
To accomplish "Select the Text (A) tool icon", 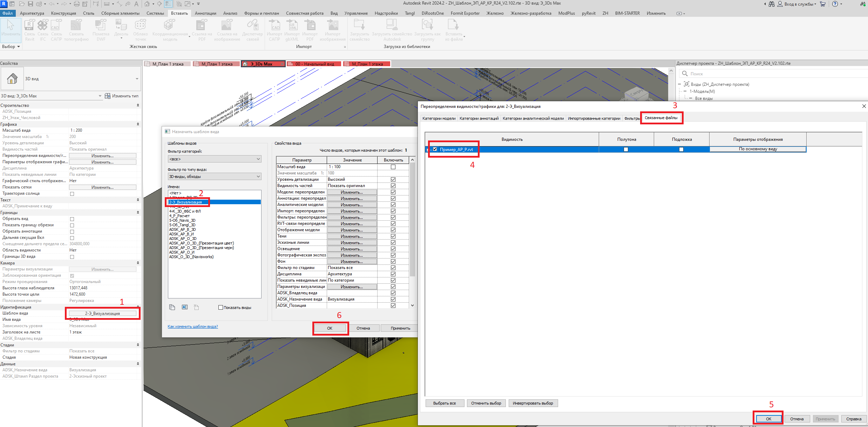I will click(x=136, y=4).
